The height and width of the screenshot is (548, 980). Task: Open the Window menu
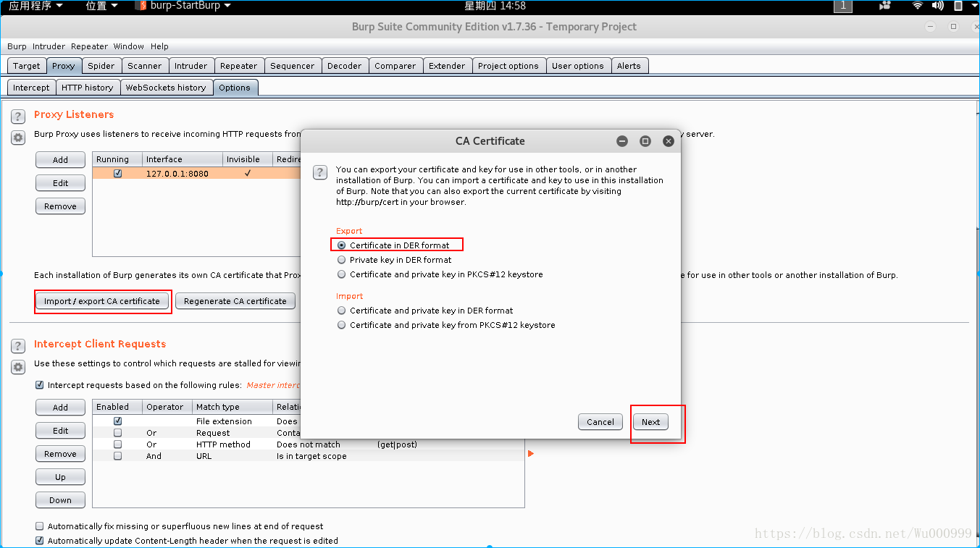pyautogui.click(x=128, y=46)
